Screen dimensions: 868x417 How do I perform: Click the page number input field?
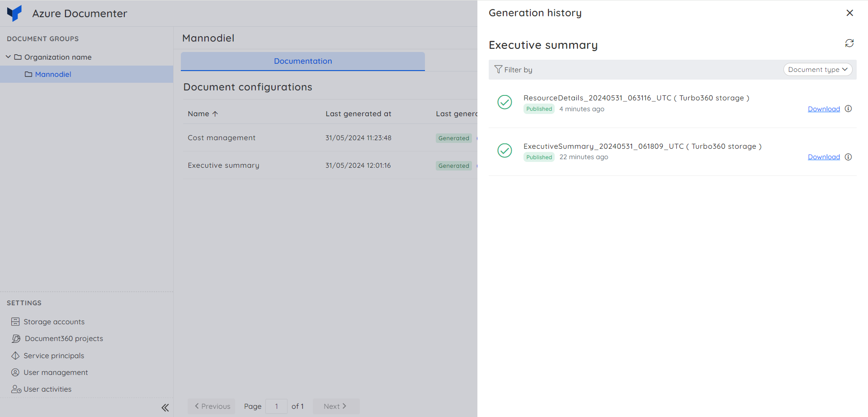coord(276,406)
